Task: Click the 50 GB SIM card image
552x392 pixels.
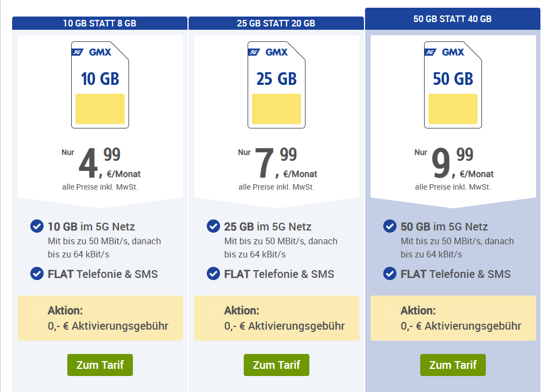Action: pyautogui.click(x=453, y=85)
